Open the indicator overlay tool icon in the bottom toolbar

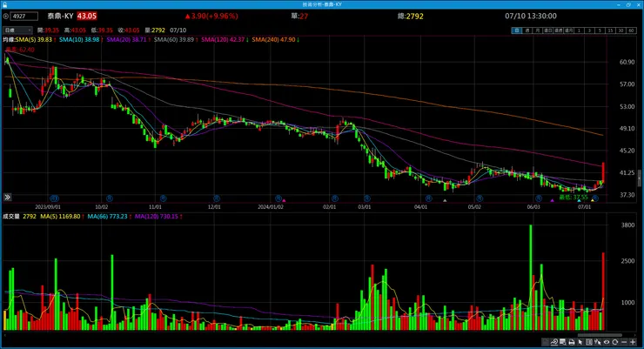tap(554, 342)
